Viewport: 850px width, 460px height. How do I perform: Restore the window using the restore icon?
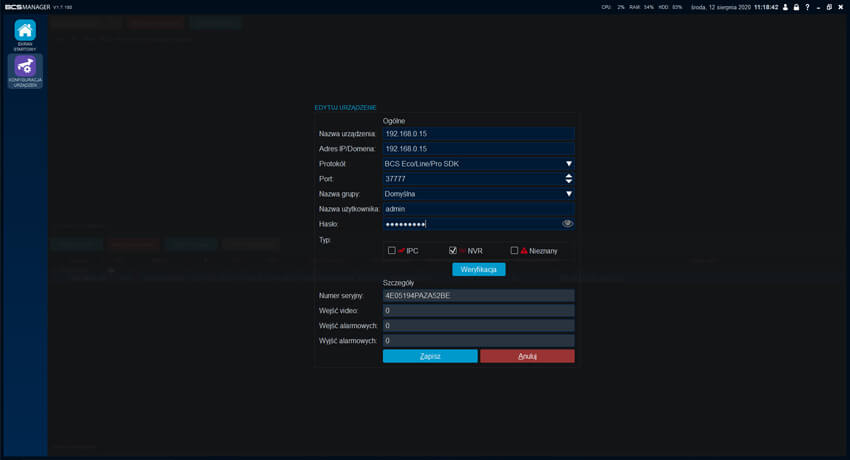[x=829, y=7]
